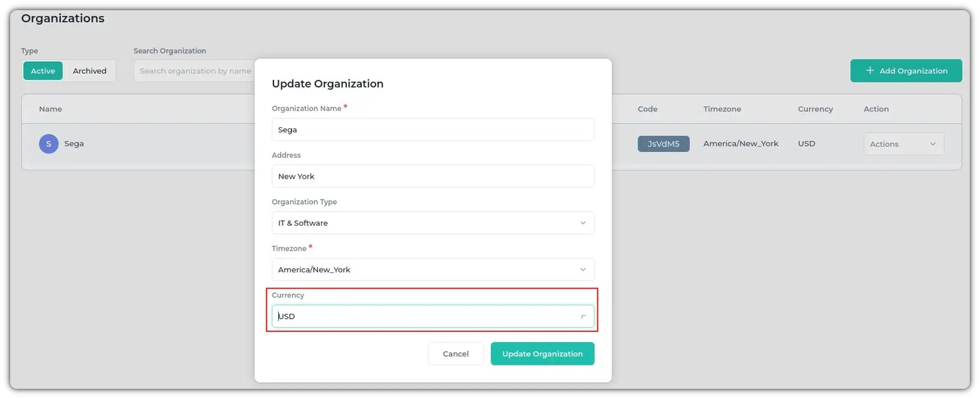Click the Add Organization button

coord(906,71)
